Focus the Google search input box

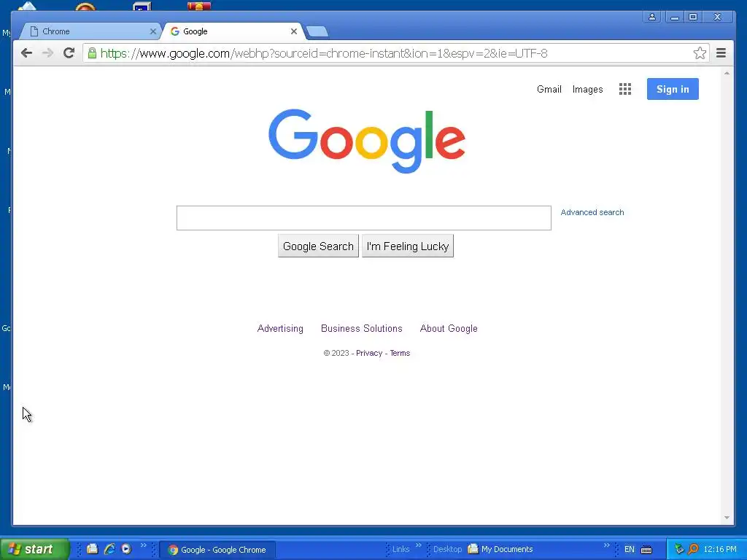pos(363,218)
